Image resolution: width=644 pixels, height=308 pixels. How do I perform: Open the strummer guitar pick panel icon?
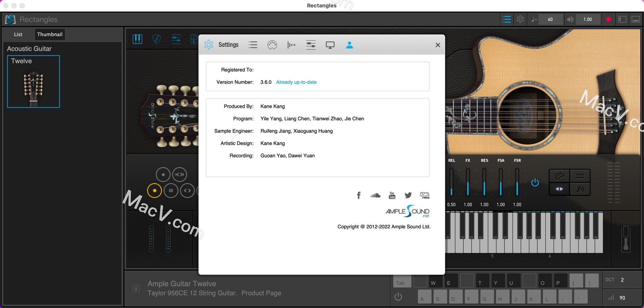click(156, 39)
